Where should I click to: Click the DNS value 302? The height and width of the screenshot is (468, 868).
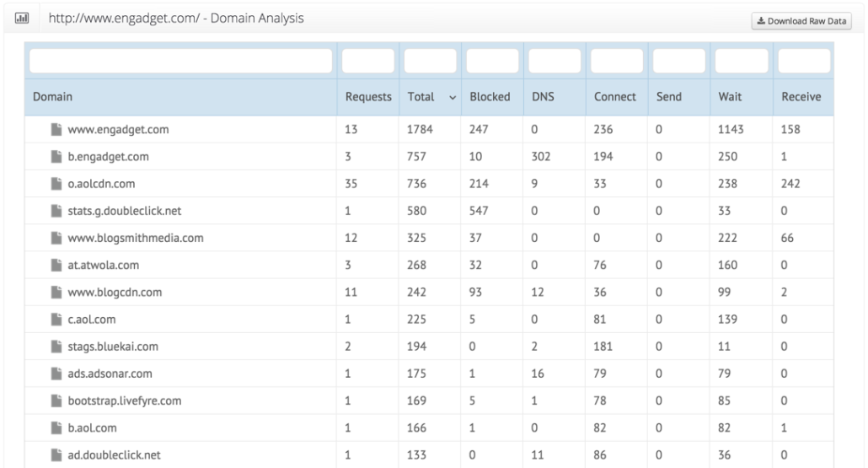(x=541, y=157)
